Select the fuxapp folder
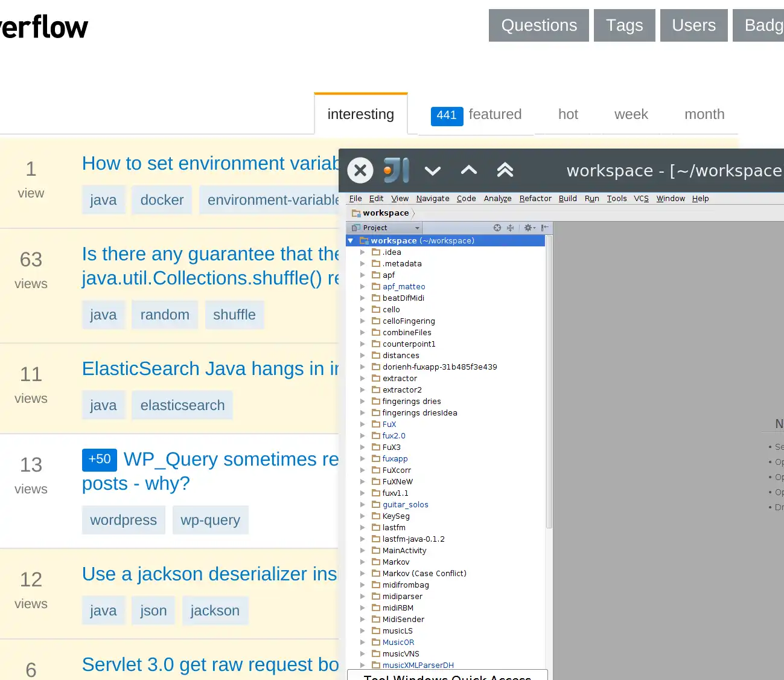 (395, 458)
